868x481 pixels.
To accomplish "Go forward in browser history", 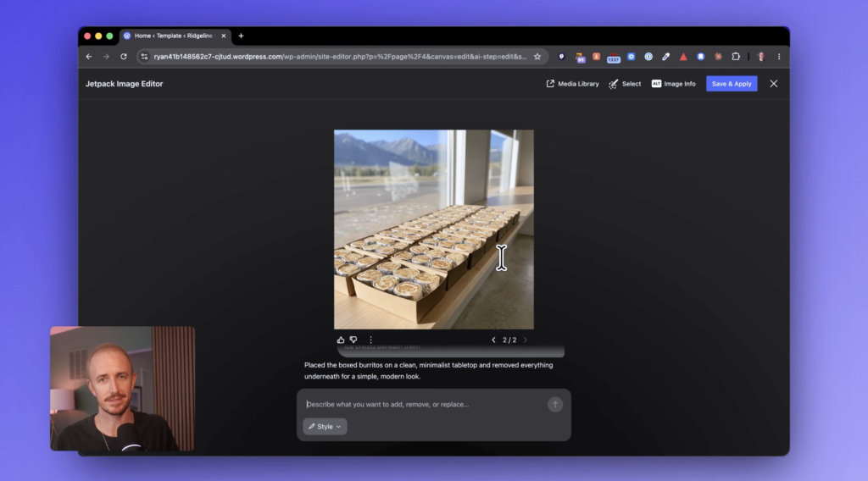I will point(106,57).
